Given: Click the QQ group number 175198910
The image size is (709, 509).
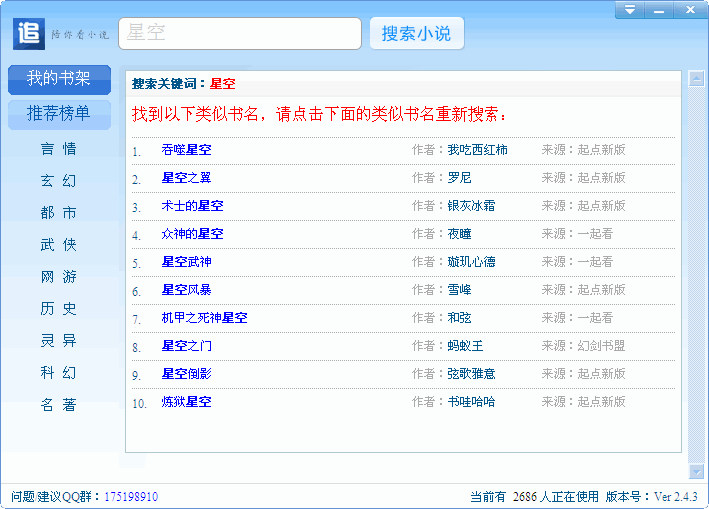Looking at the screenshot, I should [131, 497].
